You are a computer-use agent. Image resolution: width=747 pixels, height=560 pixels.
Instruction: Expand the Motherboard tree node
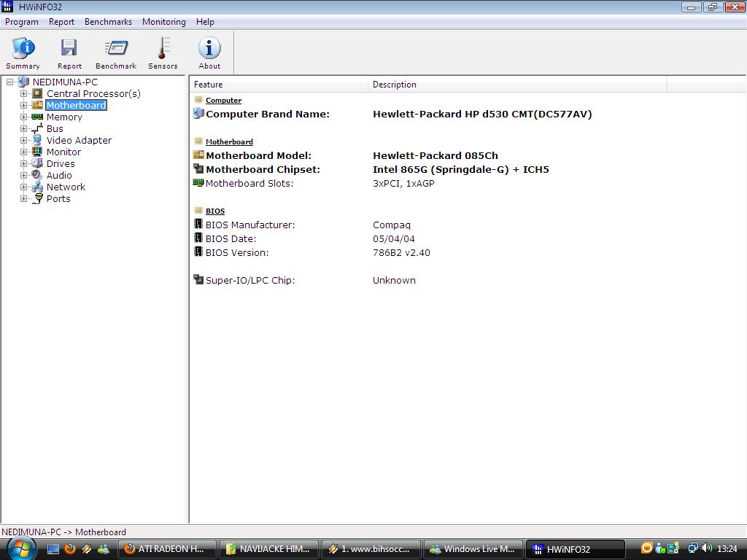[23, 105]
